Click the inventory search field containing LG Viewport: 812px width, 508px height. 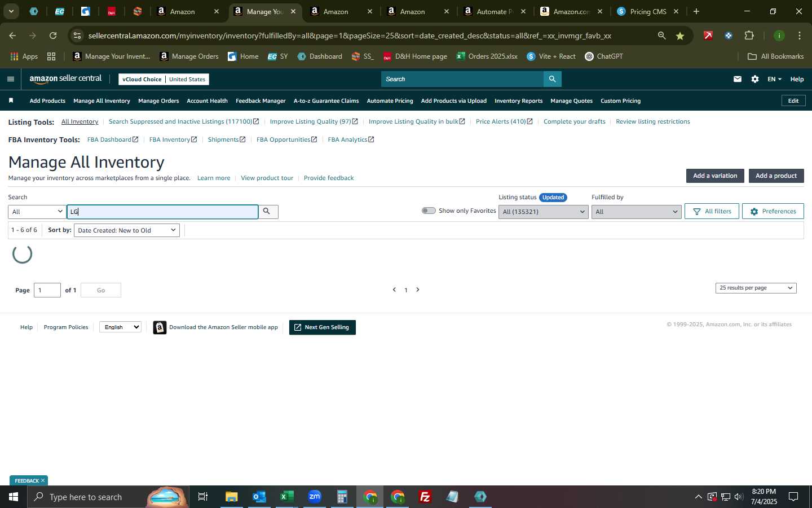162,212
